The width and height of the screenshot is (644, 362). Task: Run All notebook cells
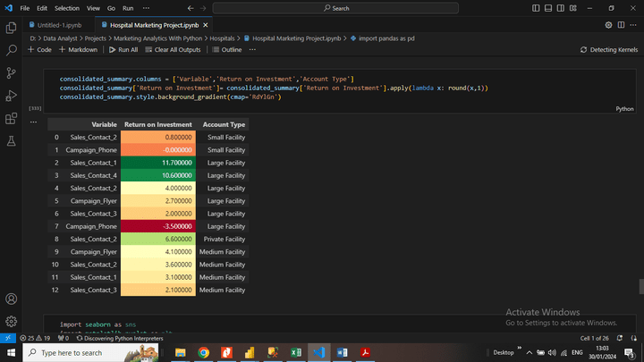click(x=123, y=50)
